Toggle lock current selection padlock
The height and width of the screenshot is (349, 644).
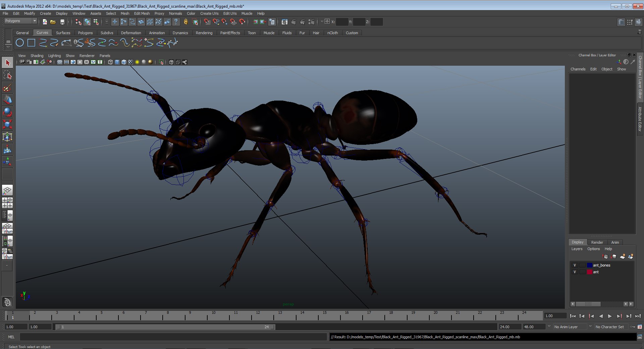[185, 22]
